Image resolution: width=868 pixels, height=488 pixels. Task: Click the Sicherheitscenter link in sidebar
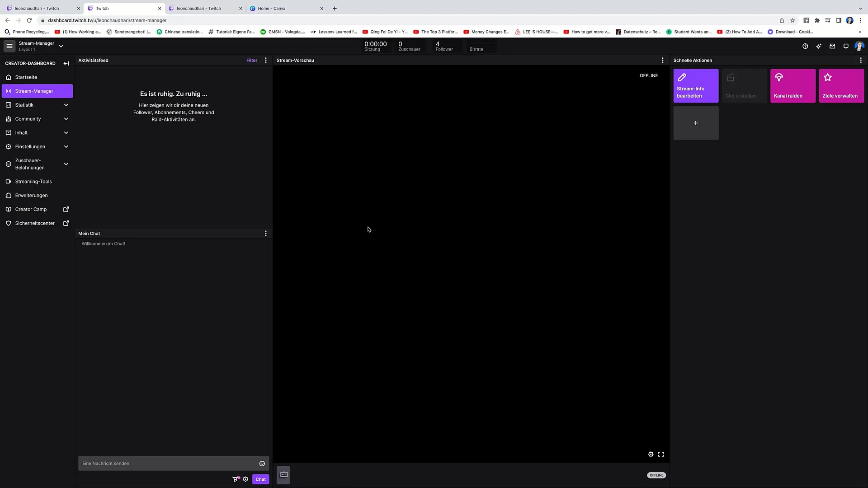point(34,223)
